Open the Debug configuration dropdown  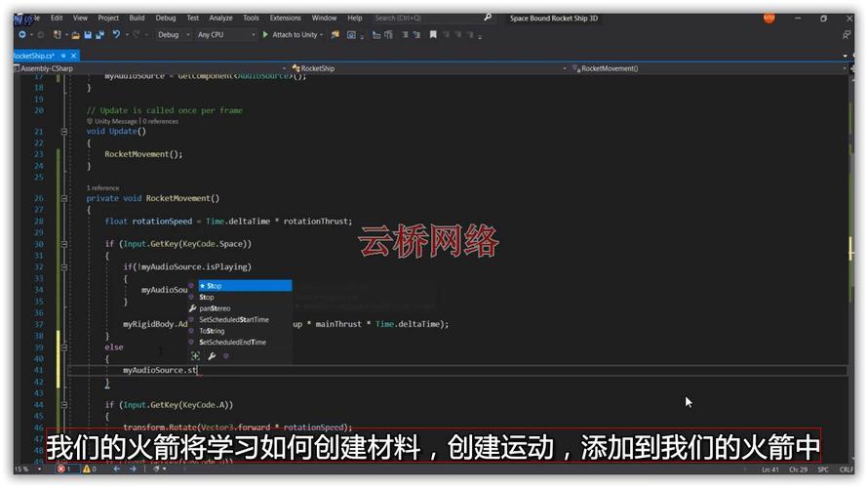(174, 35)
